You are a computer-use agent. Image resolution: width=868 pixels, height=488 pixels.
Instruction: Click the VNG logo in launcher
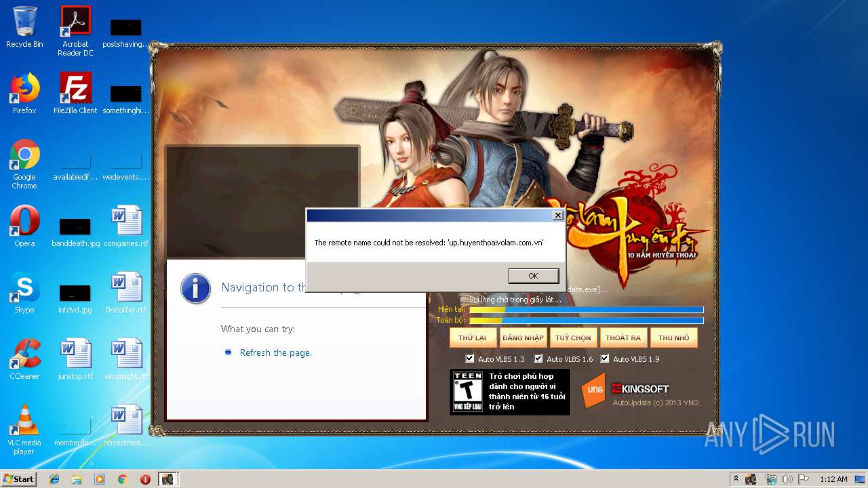point(592,389)
